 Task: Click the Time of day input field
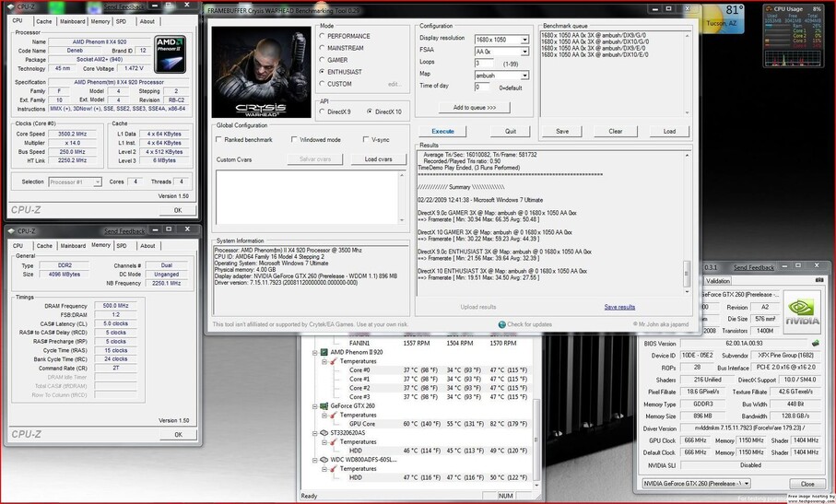482,87
